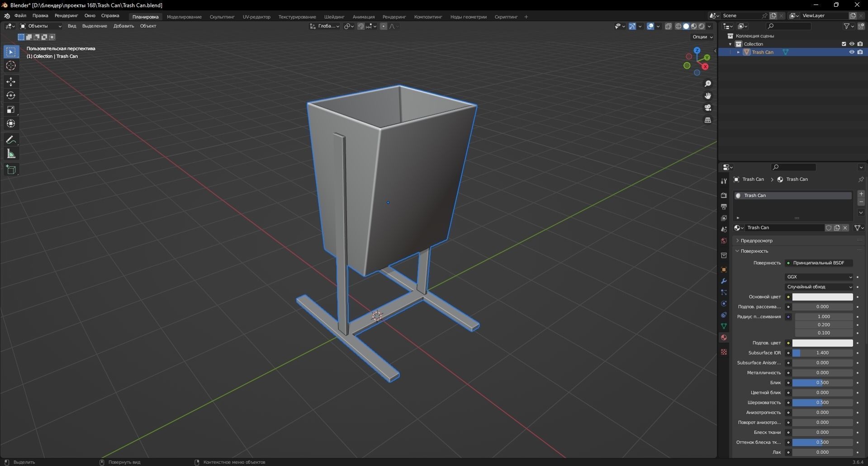Toggle Collection exclude checkbox in outliner
This screenshot has height=466, width=868.
(844, 44)
